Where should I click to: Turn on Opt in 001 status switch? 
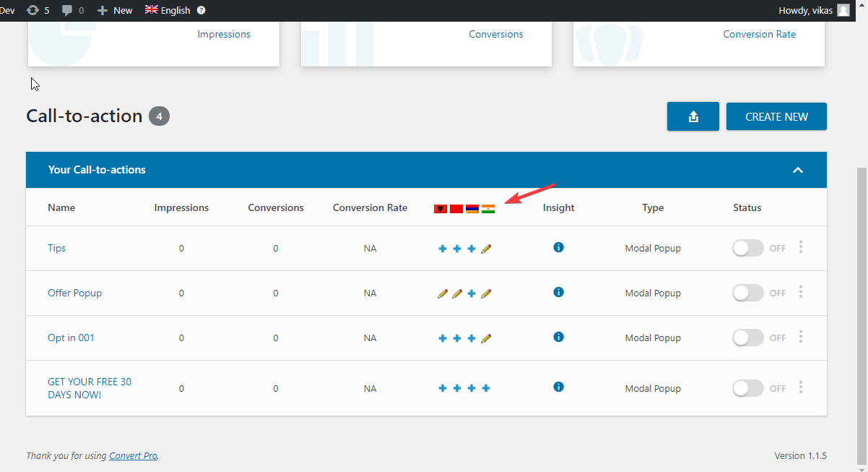tap(748, 338)
